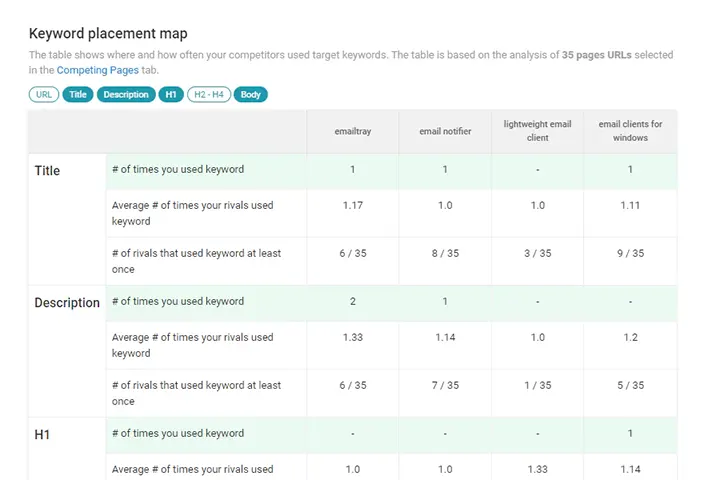Toggle the URL filter pill
The width and height of the screenshot is (704, 480).
43,95
